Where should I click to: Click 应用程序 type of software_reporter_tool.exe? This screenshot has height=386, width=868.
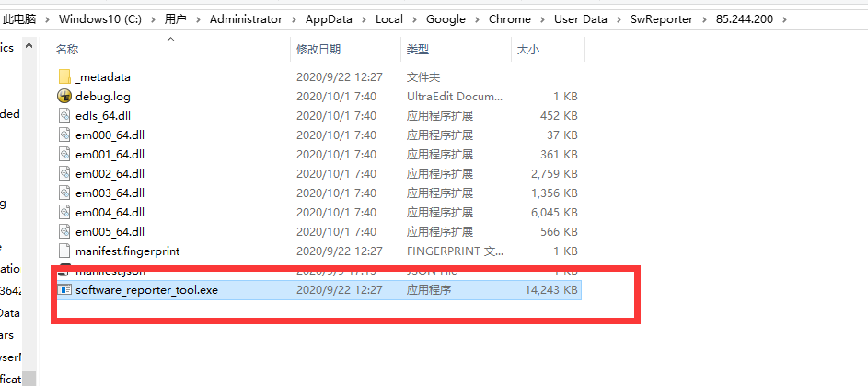pyautogui.click(x=429, y=289)
